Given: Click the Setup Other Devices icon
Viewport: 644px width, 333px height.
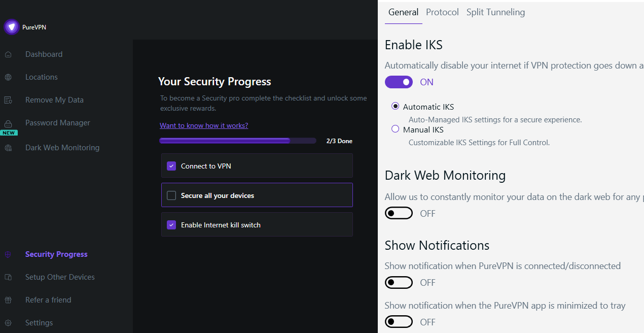Looking at the screenshot, I should 8,277.
